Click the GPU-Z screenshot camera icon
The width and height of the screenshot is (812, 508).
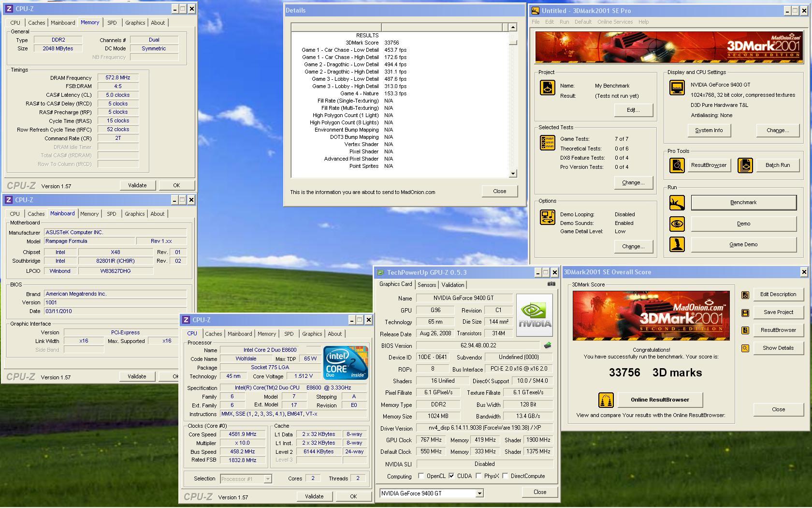click(551, 284)
